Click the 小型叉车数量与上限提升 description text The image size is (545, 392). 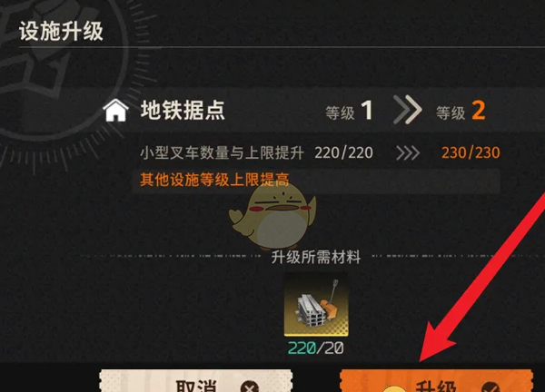click(223, 152)
